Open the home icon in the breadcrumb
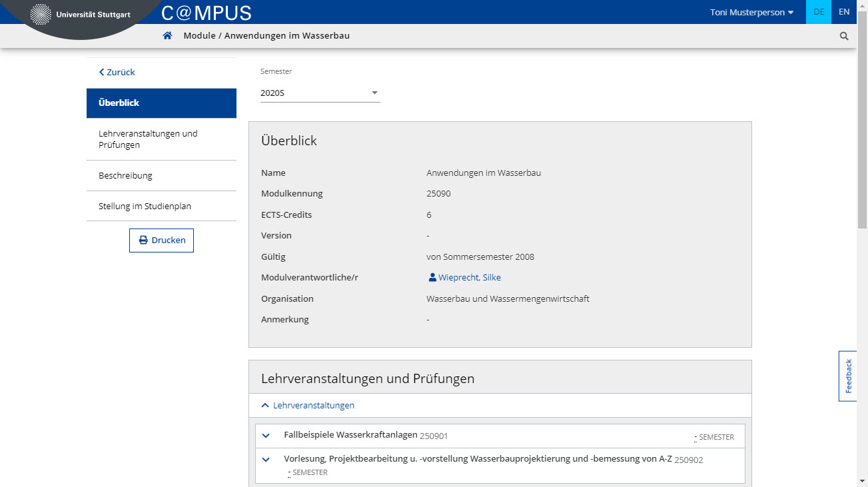The width and height of the screenshot is (868, 487). point(167,36)
